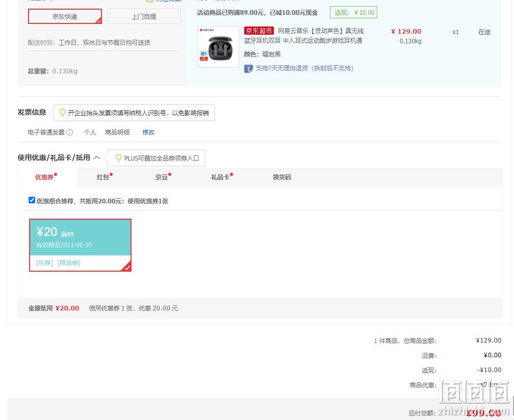Click the 总商品金额 ¥129.00 value

pos(489,340)
